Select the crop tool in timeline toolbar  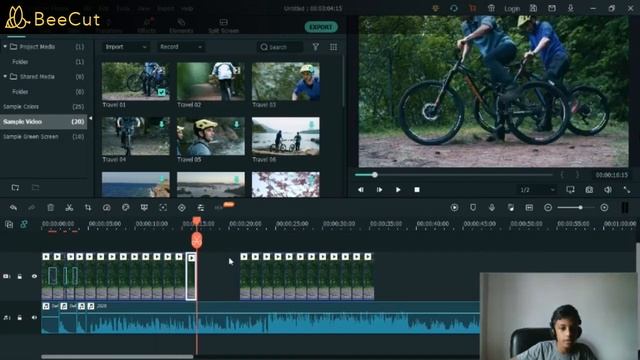pos(88,208)
